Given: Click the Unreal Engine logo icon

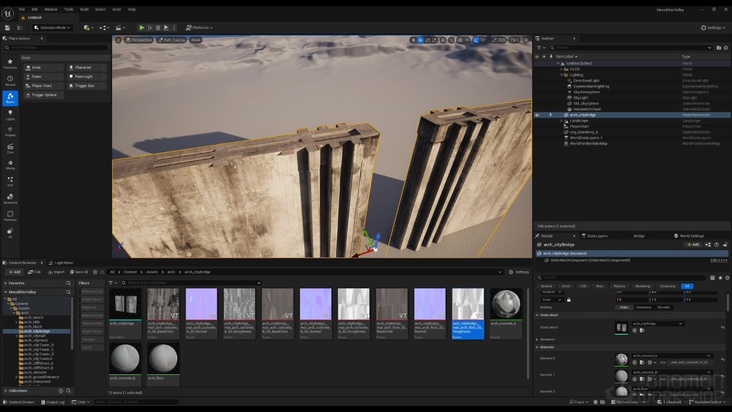Looking at the screenshot, I should [x=7, y=14].
